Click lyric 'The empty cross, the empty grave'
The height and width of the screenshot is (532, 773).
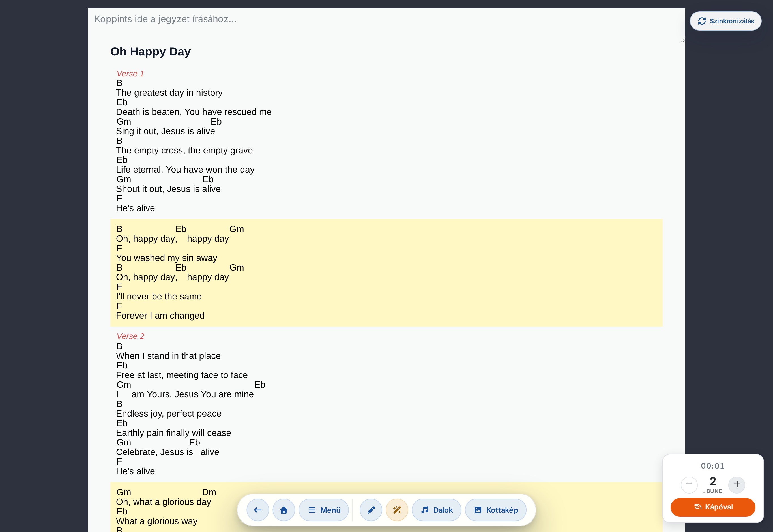click(x=184, y=150)
